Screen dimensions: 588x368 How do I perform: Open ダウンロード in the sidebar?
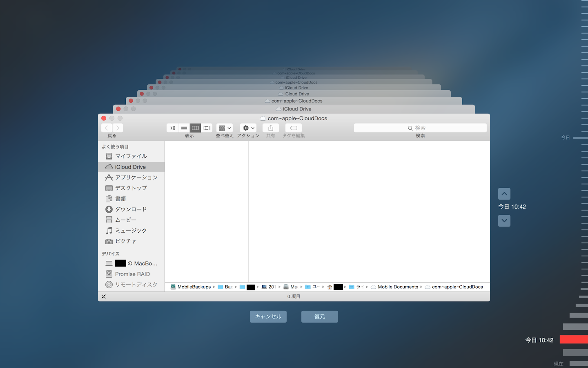tap(131, 209)
